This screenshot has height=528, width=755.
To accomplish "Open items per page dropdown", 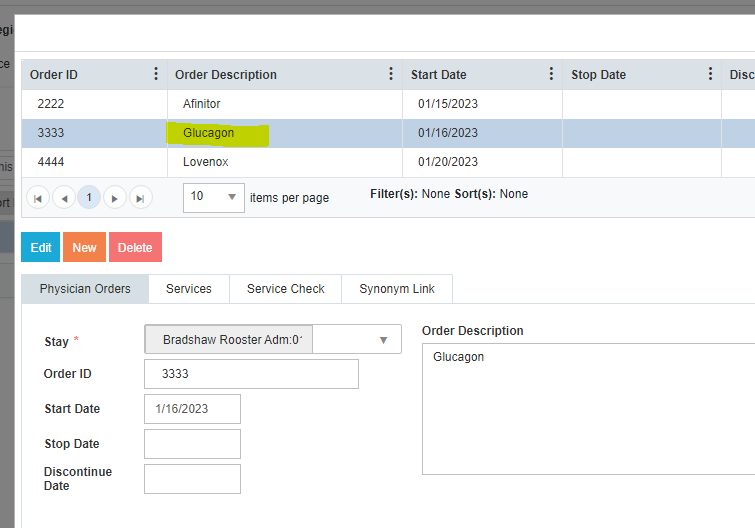I will 214,197.
